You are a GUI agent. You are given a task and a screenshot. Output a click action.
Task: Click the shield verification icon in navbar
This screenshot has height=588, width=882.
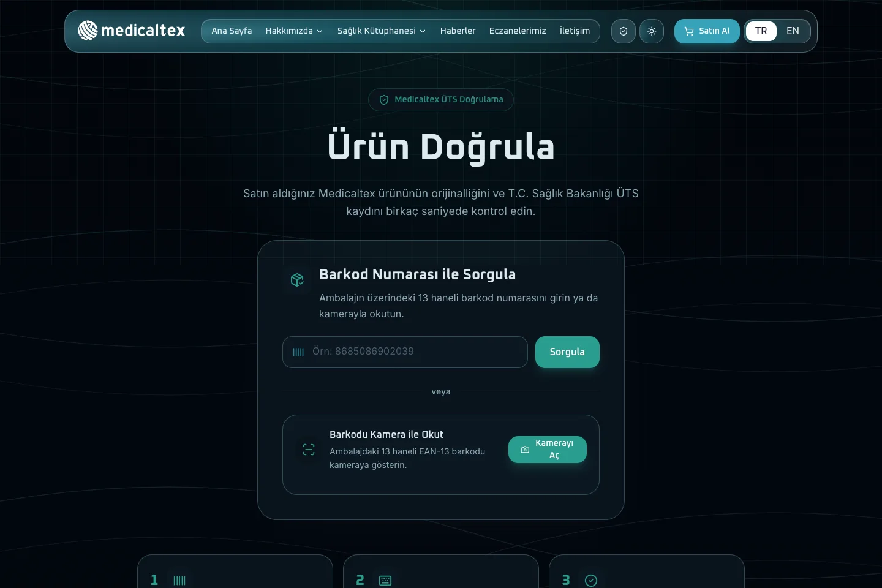point(624,31)
